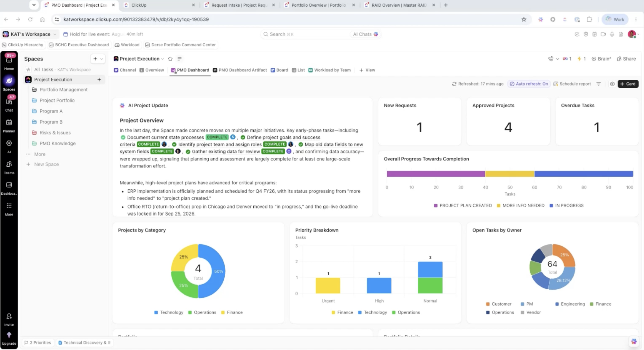Click the + Card button
The image size is (644, 350).
point(628,84)
